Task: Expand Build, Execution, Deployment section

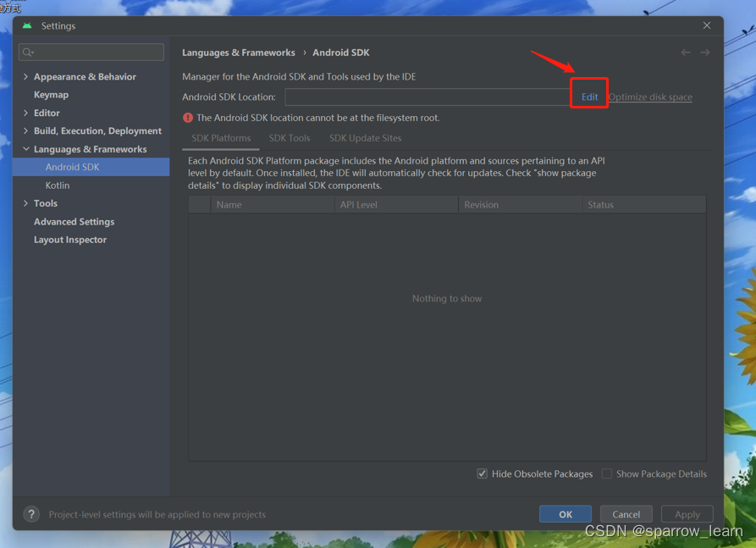Action: pos(26,130)
